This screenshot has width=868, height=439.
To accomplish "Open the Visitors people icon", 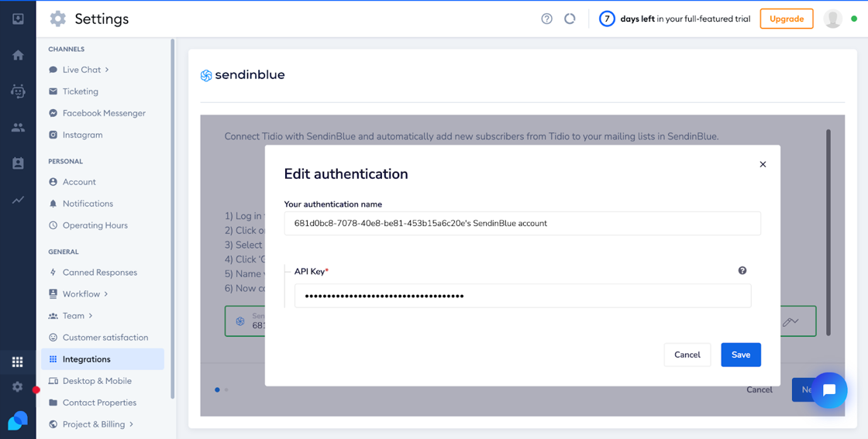I will pyautogui.click(x=18, y=128).
